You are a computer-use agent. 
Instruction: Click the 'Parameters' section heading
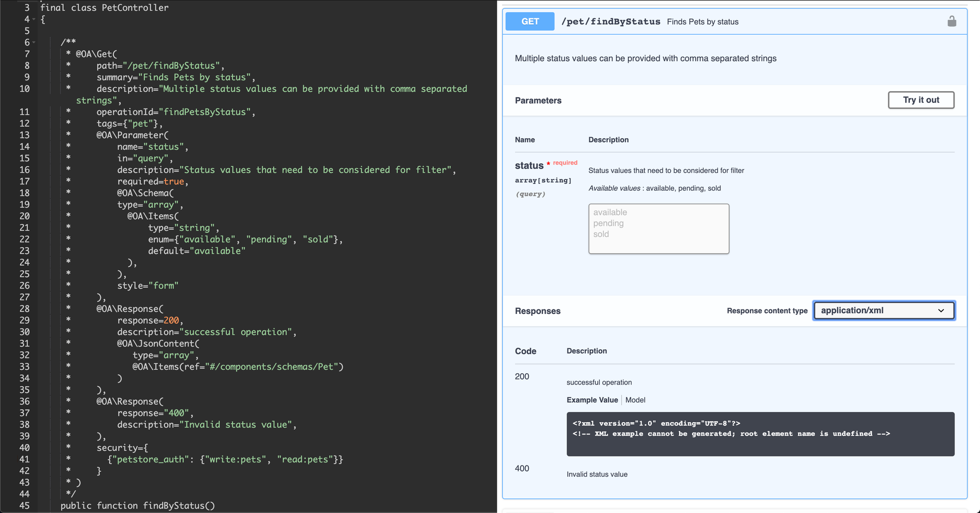point(538,101)
